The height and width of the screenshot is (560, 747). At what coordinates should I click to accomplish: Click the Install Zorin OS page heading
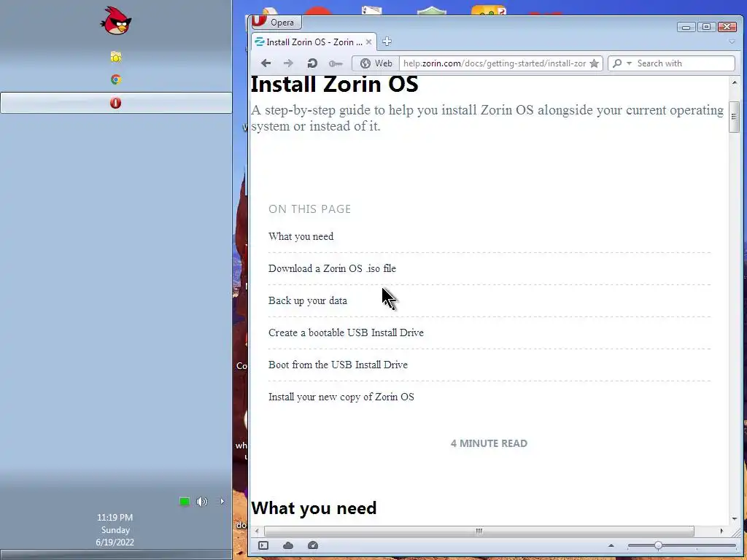click(334, 85)
